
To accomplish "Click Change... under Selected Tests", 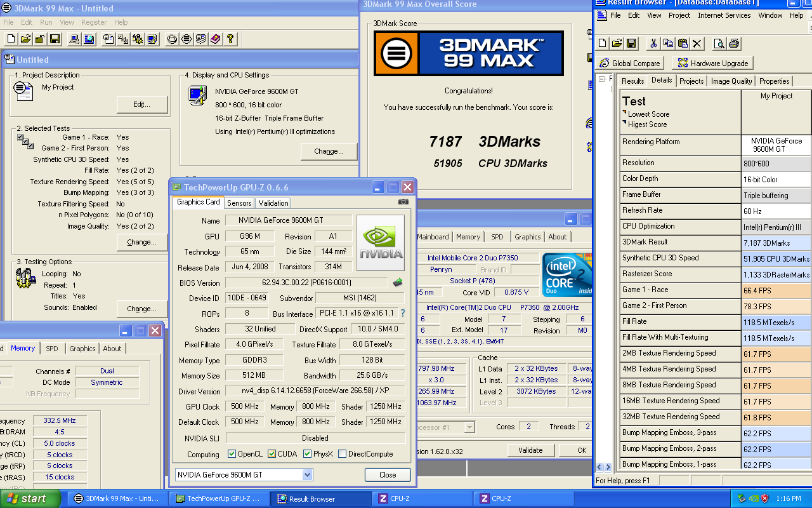I will (x=142, y=242).
